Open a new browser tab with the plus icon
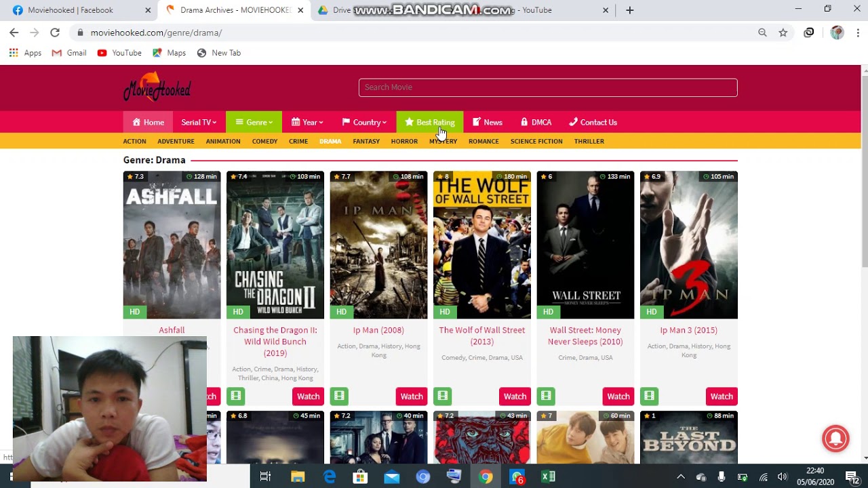This screenshot has width=868, height=488. (x=629, y=10)
